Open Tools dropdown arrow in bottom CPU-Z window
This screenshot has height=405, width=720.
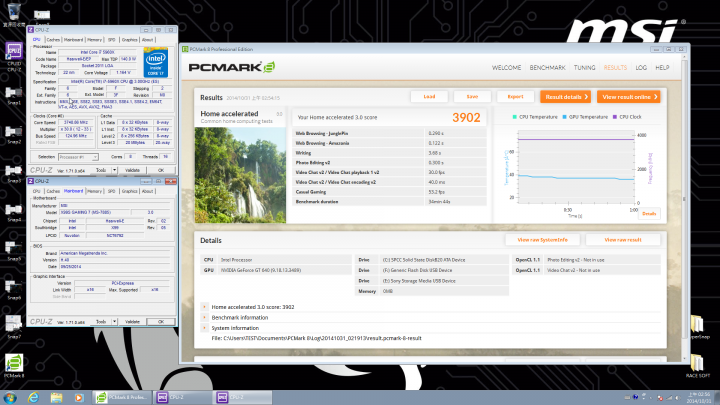(114, 322)
